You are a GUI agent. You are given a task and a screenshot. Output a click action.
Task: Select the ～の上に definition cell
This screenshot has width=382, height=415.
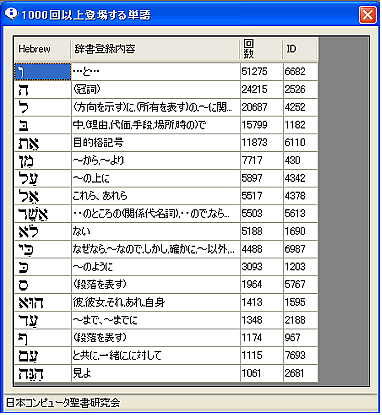click(156, 178)
